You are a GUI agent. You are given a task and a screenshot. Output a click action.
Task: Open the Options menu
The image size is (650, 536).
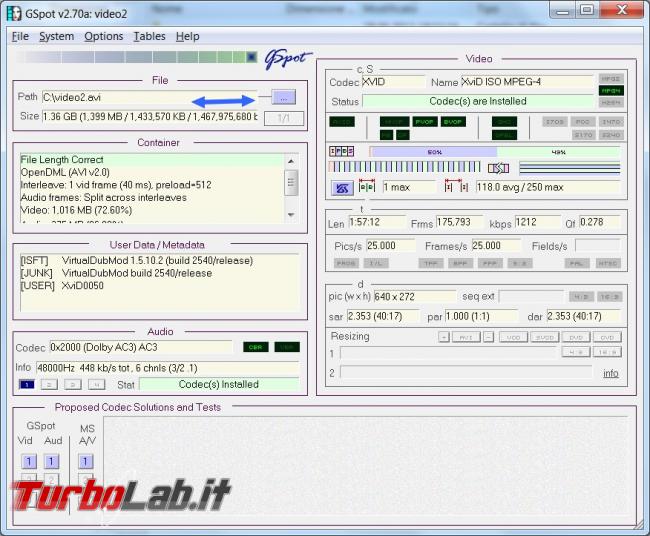pyautogui.click(x=104, y=36)
